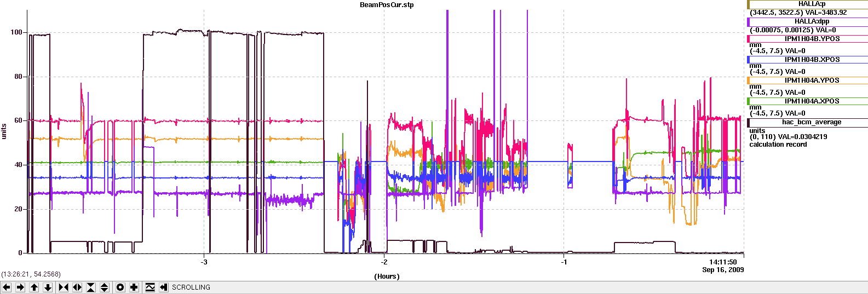
Task: Compress the time axis with the inward-triangles icon
Action: (64, 287)
